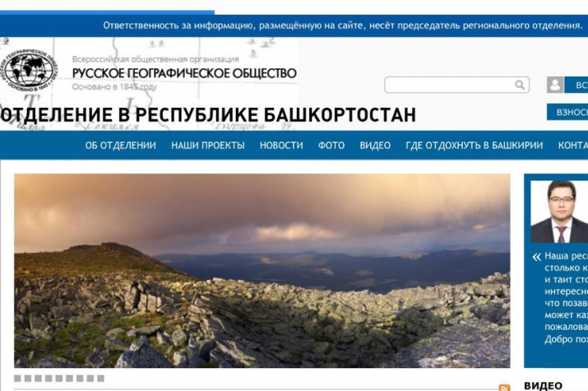Click the blue button beside the avatar
This screenshot has height=391, width=588.
(x=576, y=85)
